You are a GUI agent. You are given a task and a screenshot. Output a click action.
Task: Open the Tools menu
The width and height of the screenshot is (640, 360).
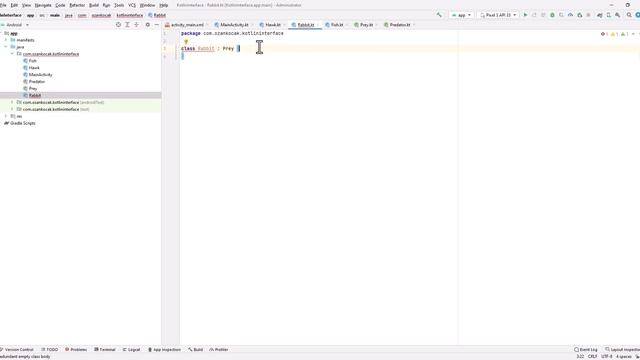[119, 5]
